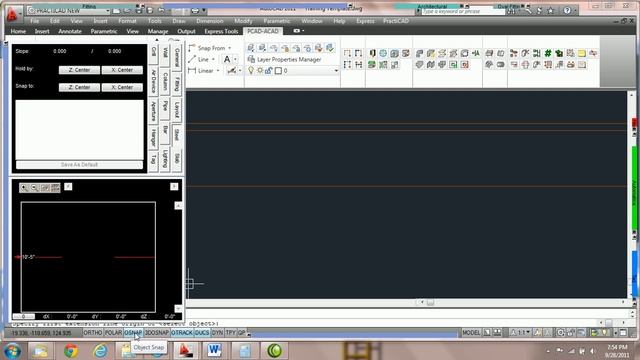Open the 1:1 annotation scale dropdown
Screen dimensions: 640x360
click(528, 333)
